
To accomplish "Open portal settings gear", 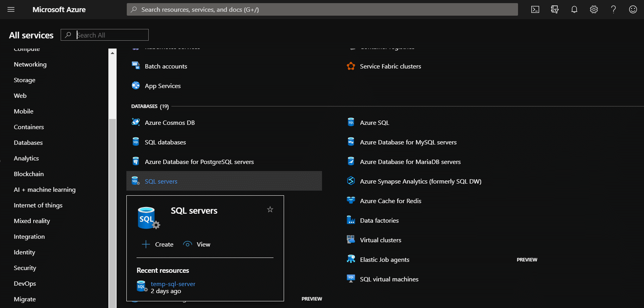I will 594,9.
